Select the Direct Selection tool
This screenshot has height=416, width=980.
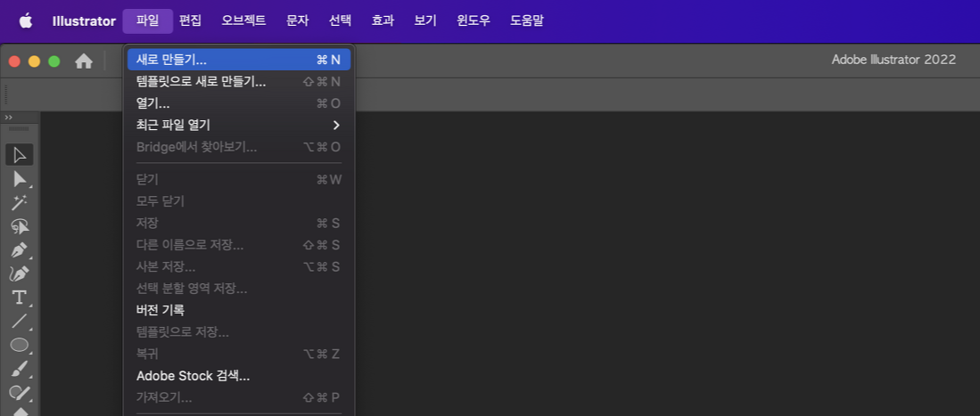(x=20, y=179)
